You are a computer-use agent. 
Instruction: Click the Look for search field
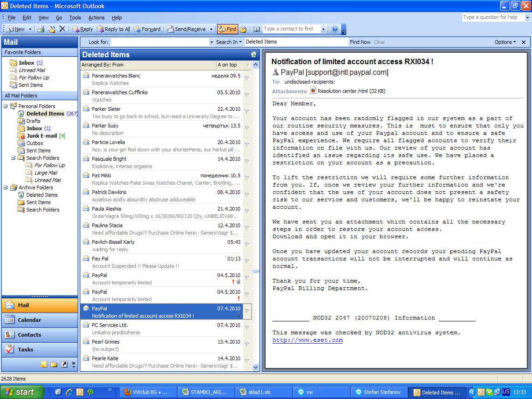160,42
